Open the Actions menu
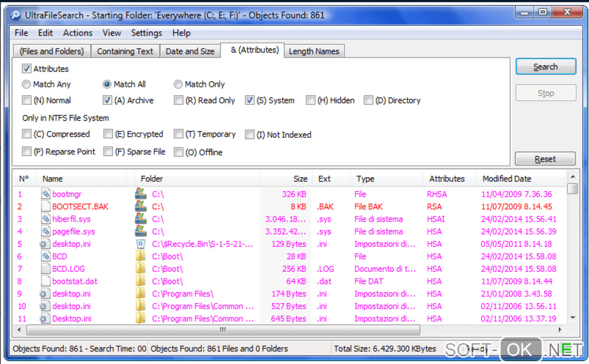Viewport: 589px width, 364px height. point(77,33)
